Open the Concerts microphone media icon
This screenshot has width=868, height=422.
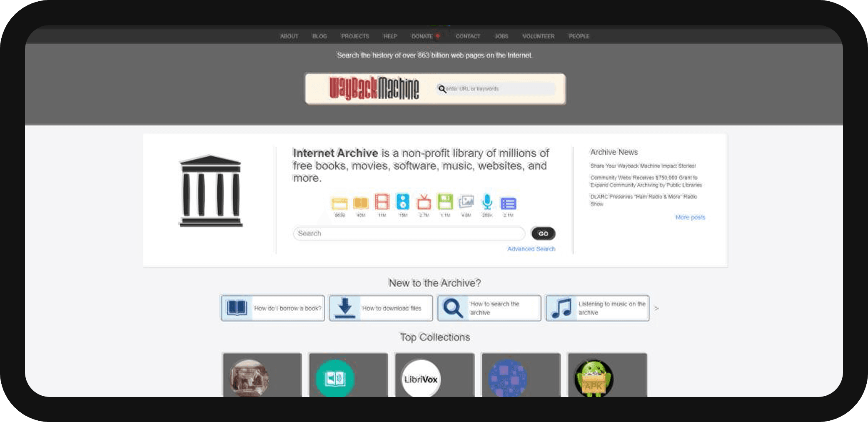[x=487, y=202]
